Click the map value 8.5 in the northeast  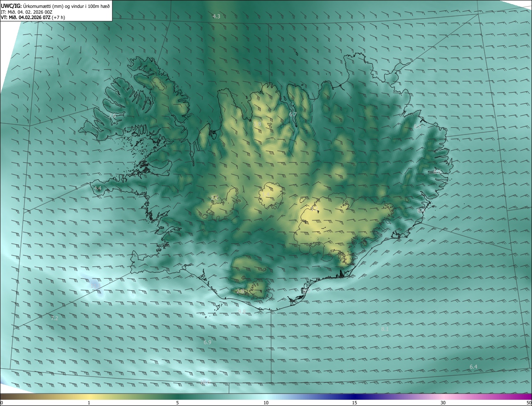tap(417, 127)
